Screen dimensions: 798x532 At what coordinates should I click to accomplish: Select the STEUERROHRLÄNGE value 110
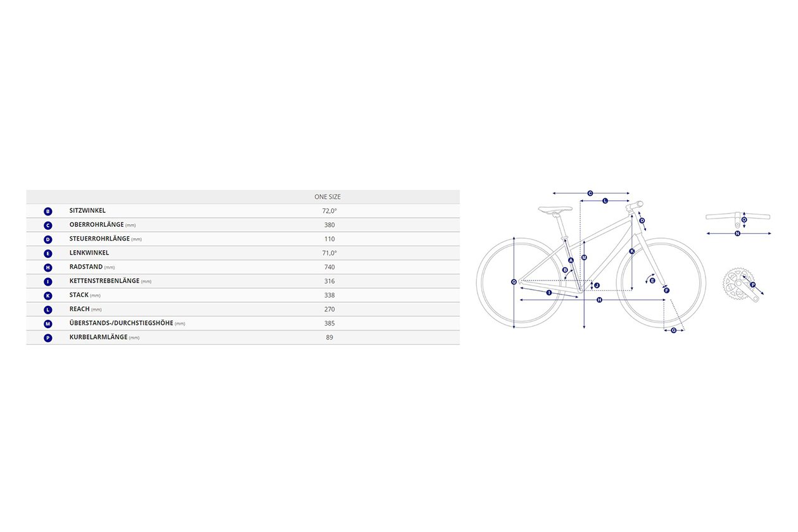(329, 239)
